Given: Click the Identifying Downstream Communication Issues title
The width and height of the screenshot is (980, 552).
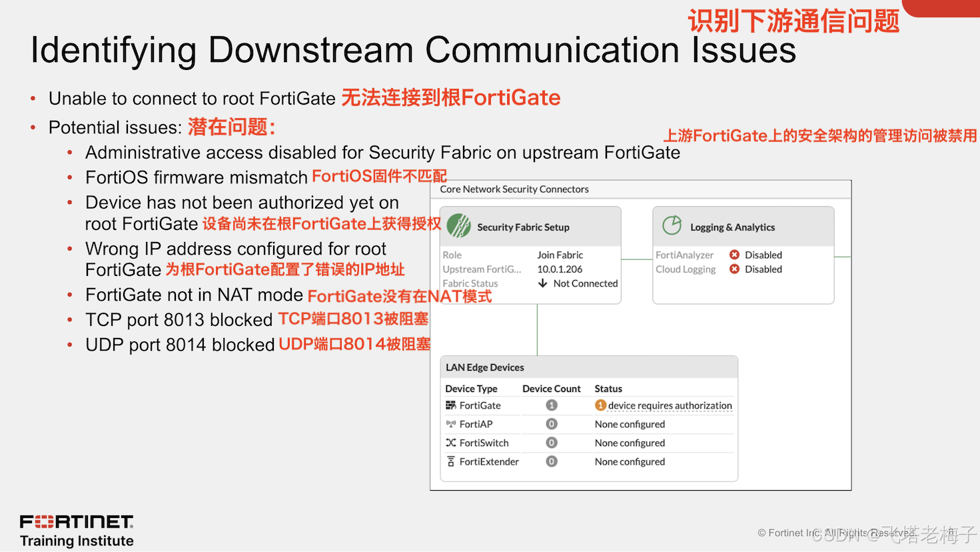Looking at the screenshot, I should click(x=413, y=50).
